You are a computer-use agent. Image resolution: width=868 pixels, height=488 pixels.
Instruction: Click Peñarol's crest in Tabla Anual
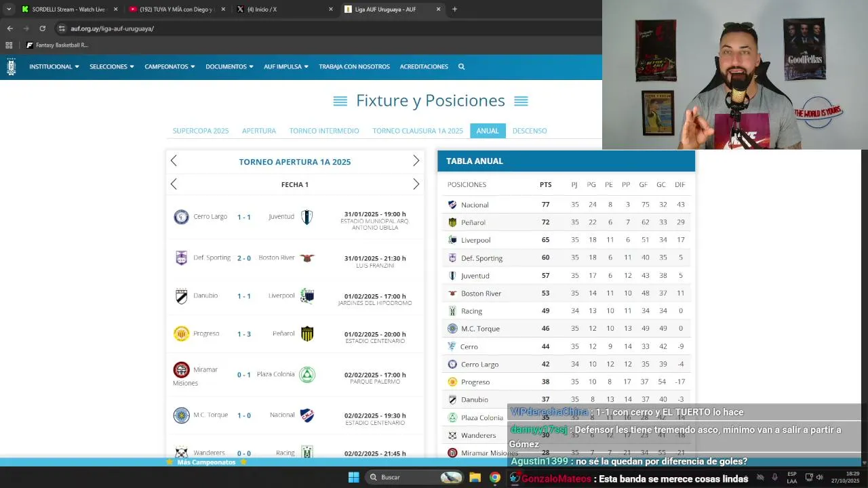(x=452, y=222)
